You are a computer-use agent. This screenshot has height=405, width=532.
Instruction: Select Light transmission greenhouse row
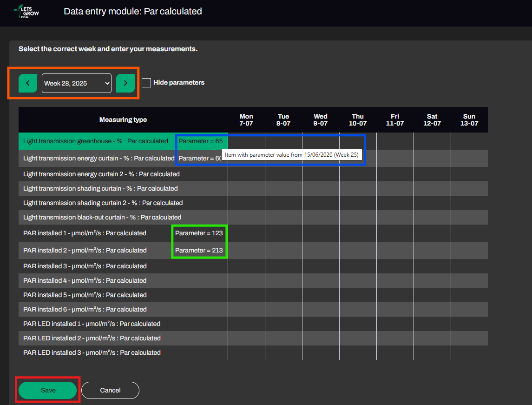click(95, 141)
